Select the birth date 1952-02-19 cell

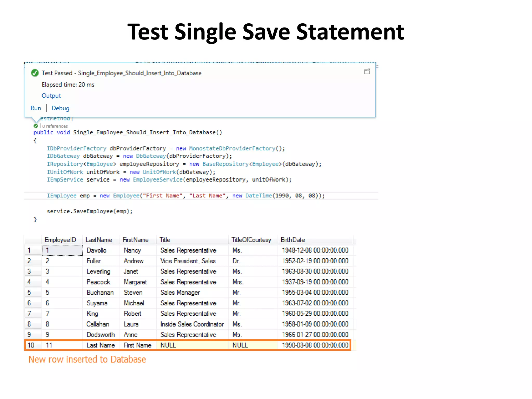coord(315,261)
